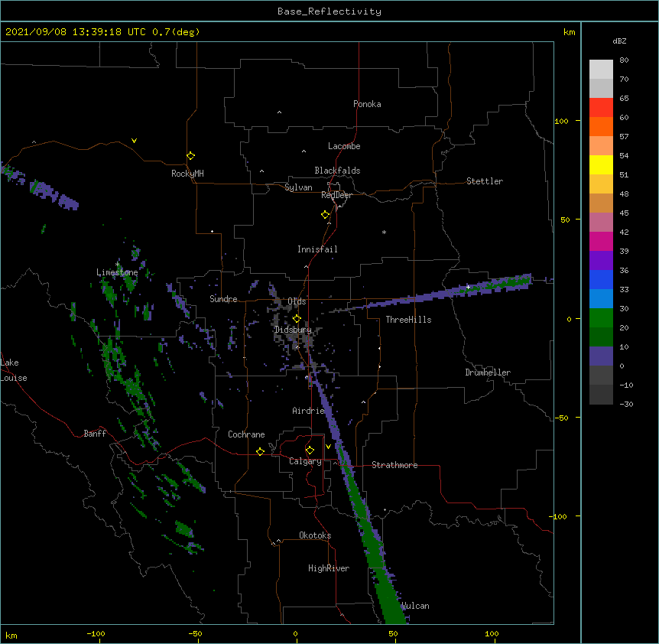Image resolution: width=659 pixels, height=644 pixels.
Task: Click the yellow diamond marker above Calgary
Action: [x=310, y=450]
